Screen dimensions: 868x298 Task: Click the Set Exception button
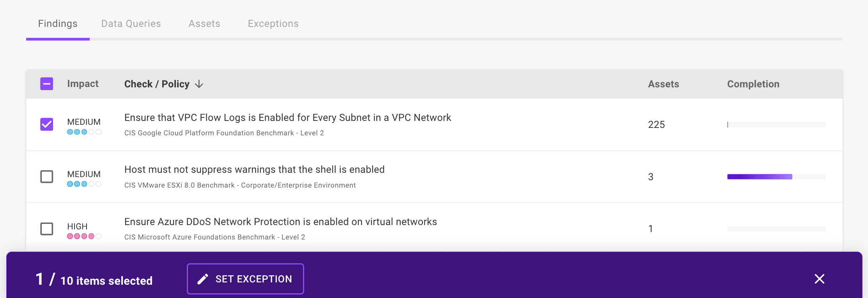tap(245, 278)
